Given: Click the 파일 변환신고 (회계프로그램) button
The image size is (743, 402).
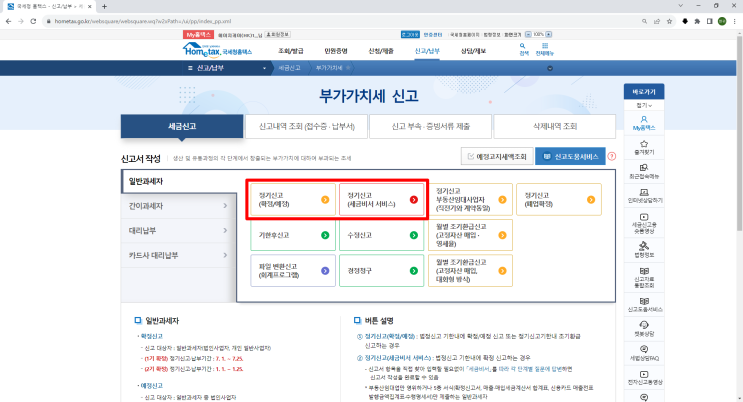Looking at the screenshot, I should pyautogui.click(x=293, y=271).
